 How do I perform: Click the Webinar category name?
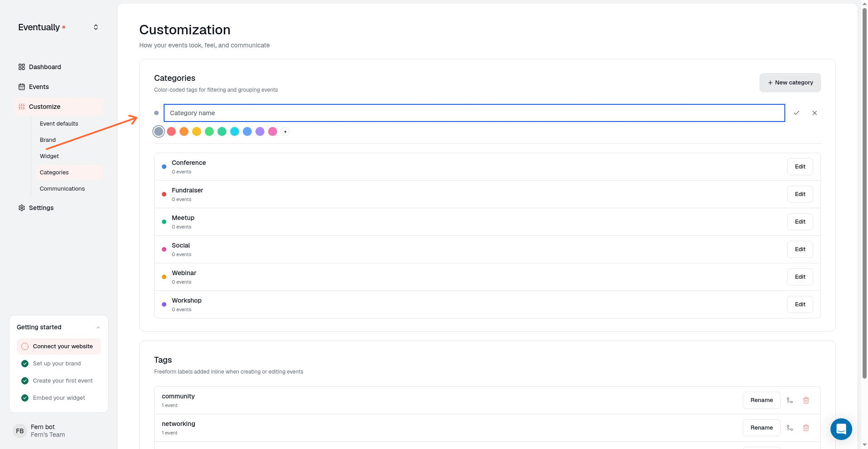coord(184,273)
